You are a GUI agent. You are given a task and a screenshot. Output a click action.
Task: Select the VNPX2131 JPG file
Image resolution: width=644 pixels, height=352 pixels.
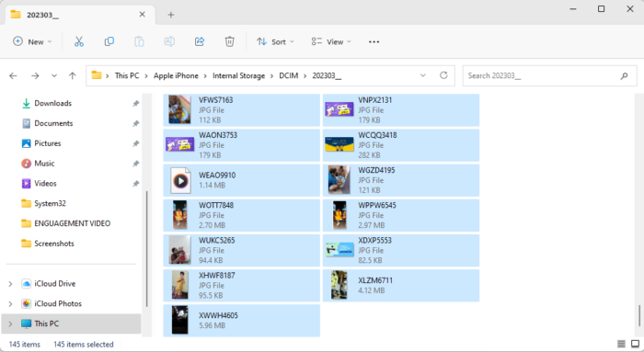(x=401, y=110)
